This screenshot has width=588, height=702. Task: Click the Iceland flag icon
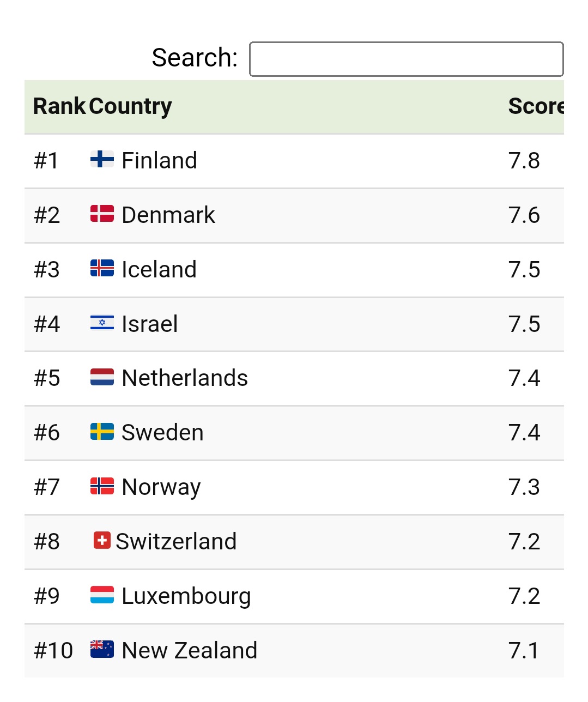click(102, 268)
